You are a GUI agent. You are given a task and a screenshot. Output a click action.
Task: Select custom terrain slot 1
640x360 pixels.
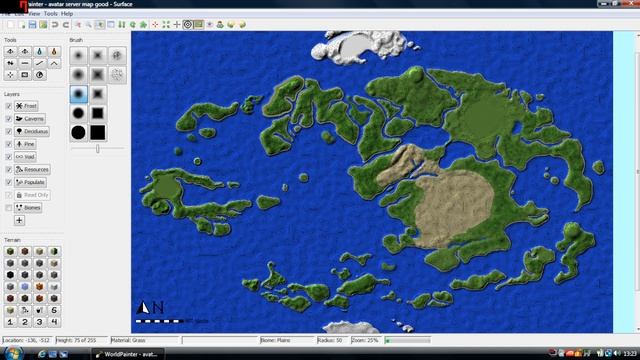10,322
